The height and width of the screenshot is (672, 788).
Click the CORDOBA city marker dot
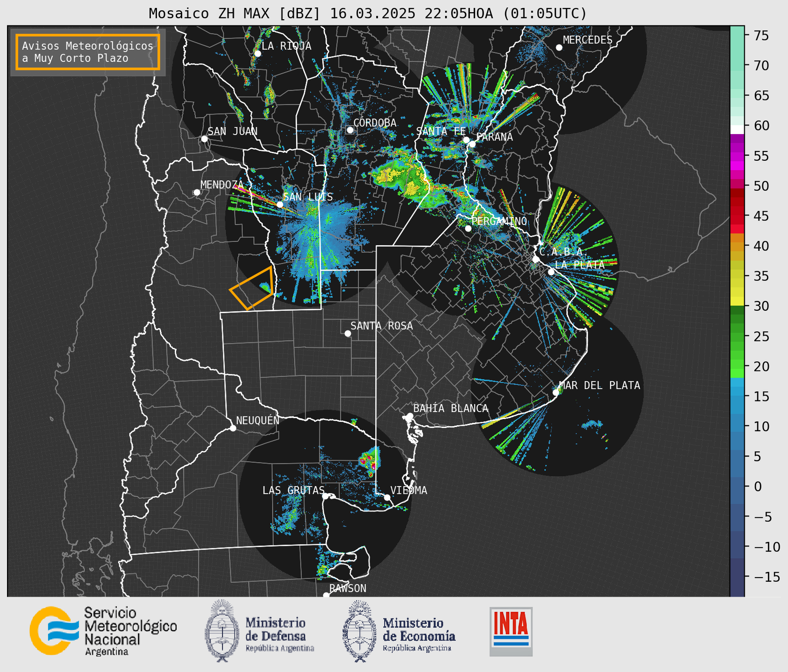[x=350, y=130]
